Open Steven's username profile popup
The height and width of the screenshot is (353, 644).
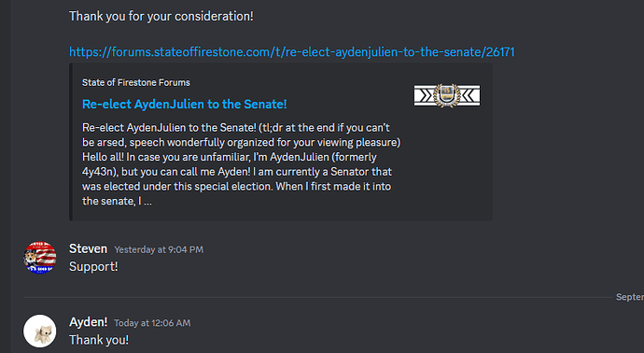(88, 248)
